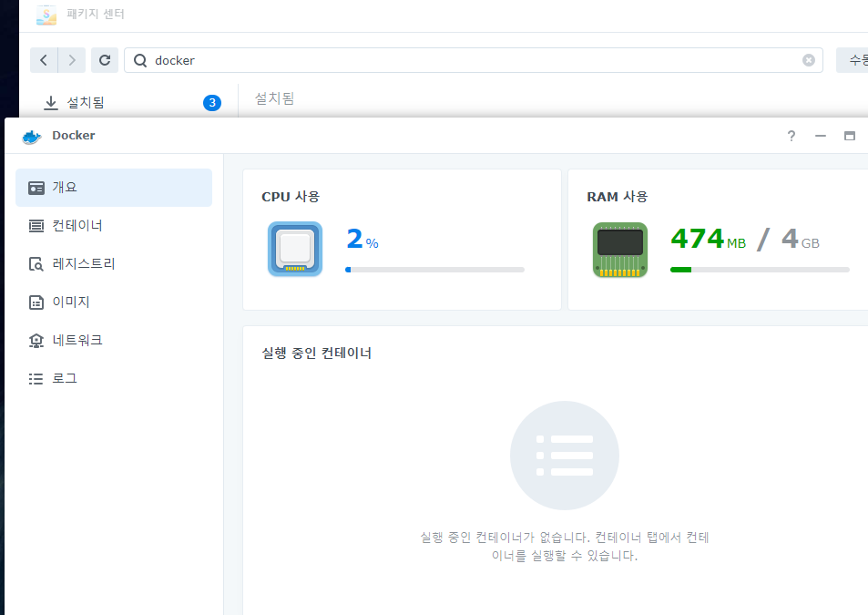Click the 네트워크 house icon

36,341
